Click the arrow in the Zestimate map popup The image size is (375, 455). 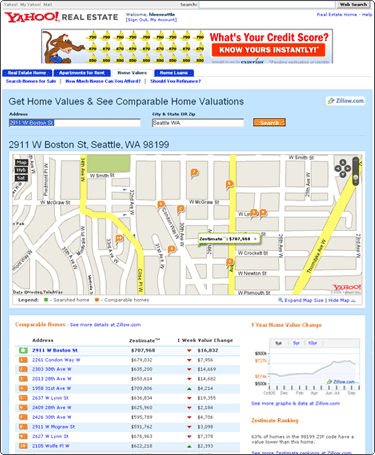(x=255, y=239)
